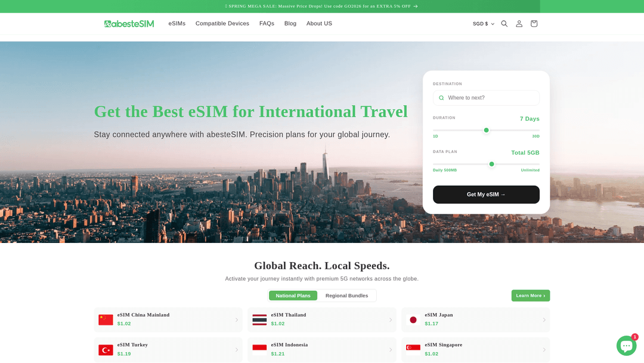This screenshot has width=644, height=363.
Task: Open the chat widget with notification badge
Action: pos(626,345)
